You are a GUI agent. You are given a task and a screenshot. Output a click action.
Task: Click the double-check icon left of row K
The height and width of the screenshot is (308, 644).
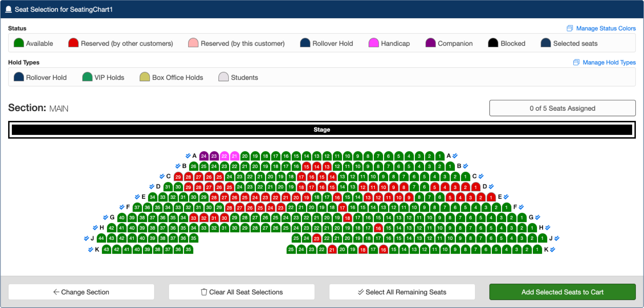coord(90,249)
